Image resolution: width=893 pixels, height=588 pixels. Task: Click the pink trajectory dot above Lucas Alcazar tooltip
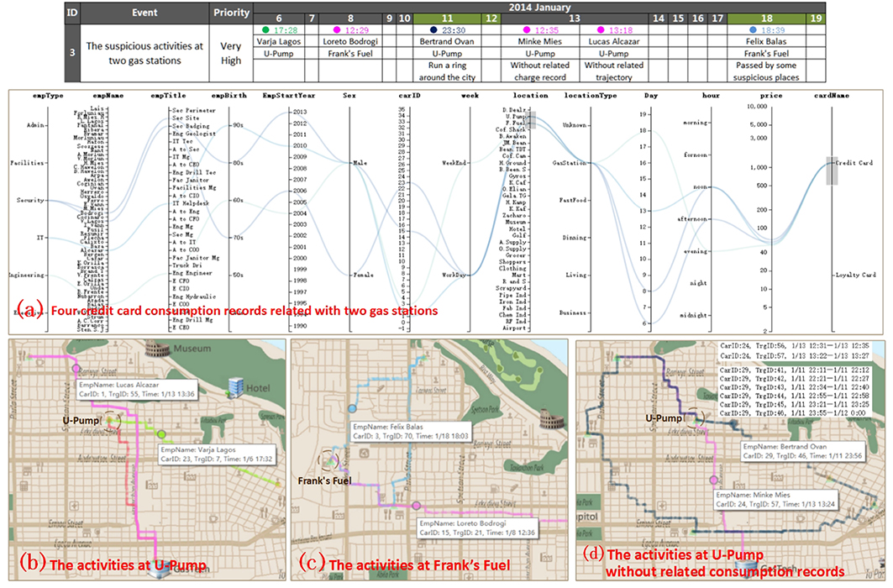point(76,369)
